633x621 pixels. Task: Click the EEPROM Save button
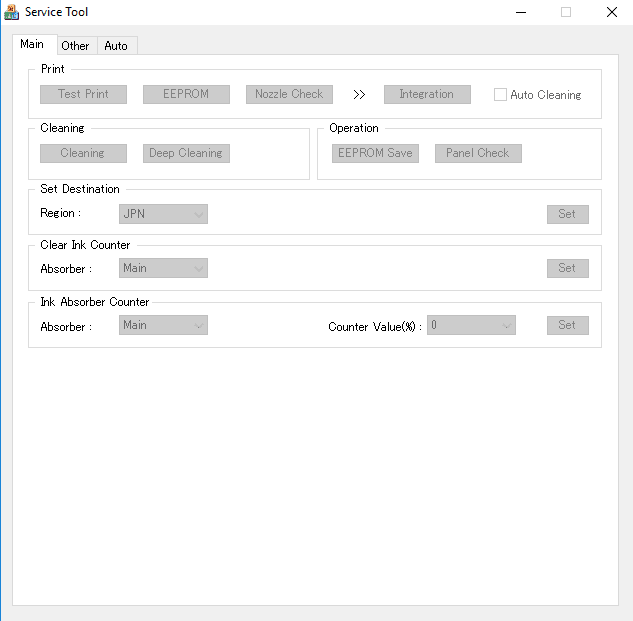(x=375, y=153)
